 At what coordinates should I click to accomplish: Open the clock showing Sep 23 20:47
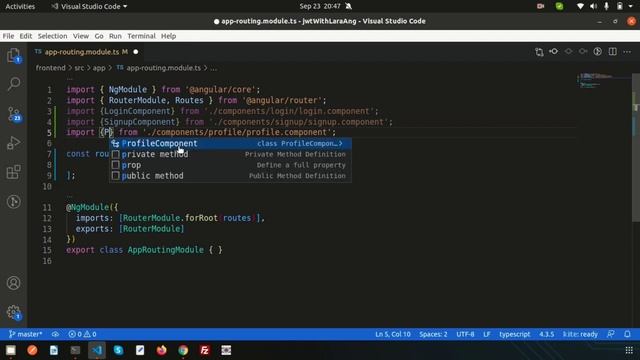[320, 6]
